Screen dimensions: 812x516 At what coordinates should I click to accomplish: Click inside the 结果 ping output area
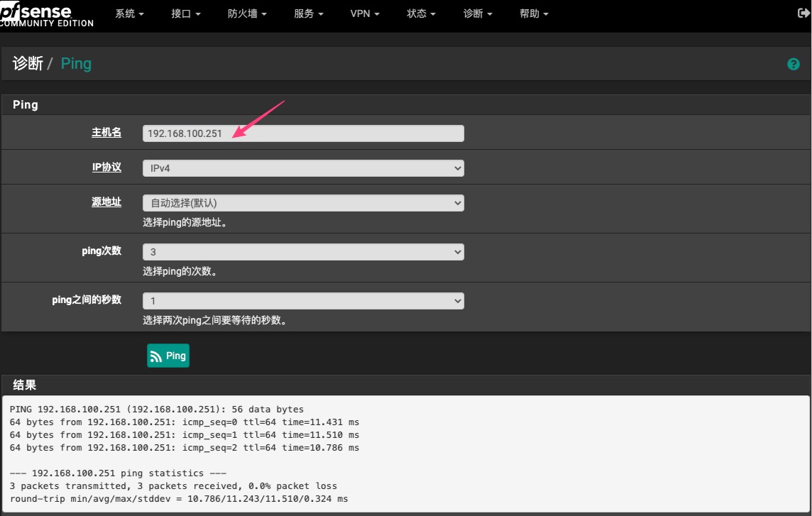tap(405, 454)
